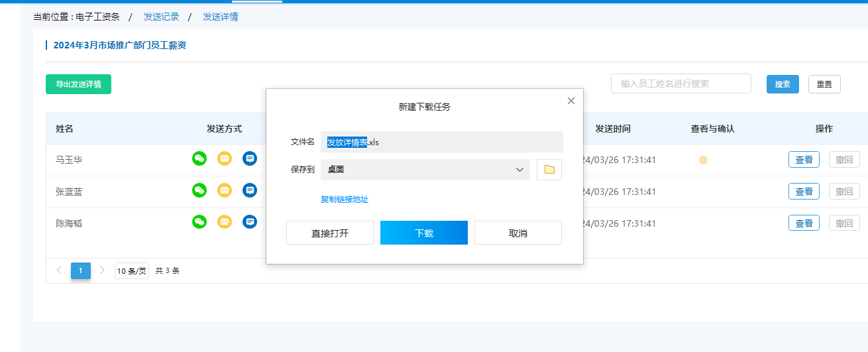868x352 pixels.
Task: Close the 新建下载任务 dialog
Action: coord(571,101)
